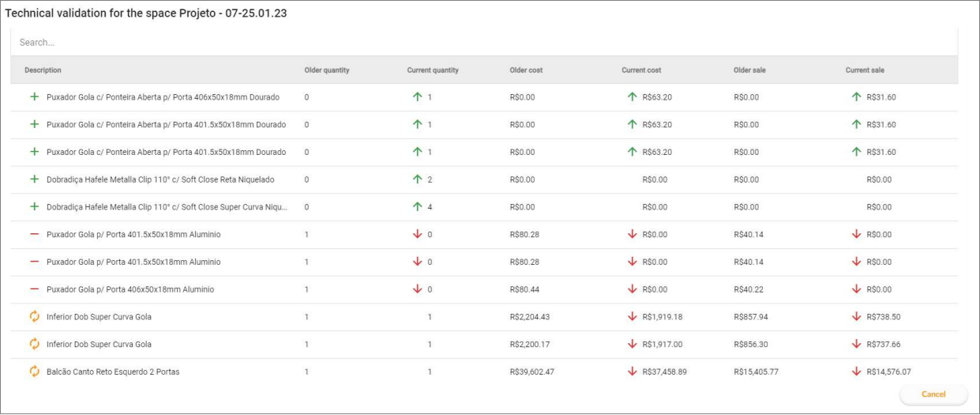
Task: Click the Cancel button
Action: (x=933, y=394)
